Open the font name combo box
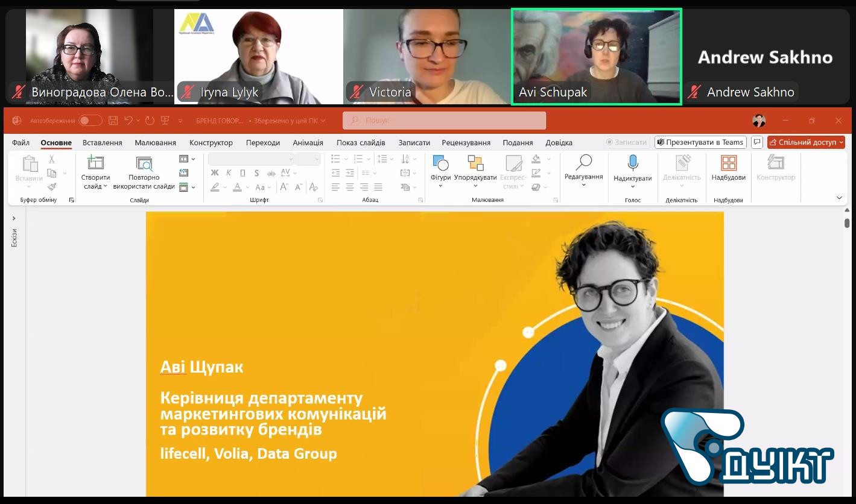 (x=251, y=159)
